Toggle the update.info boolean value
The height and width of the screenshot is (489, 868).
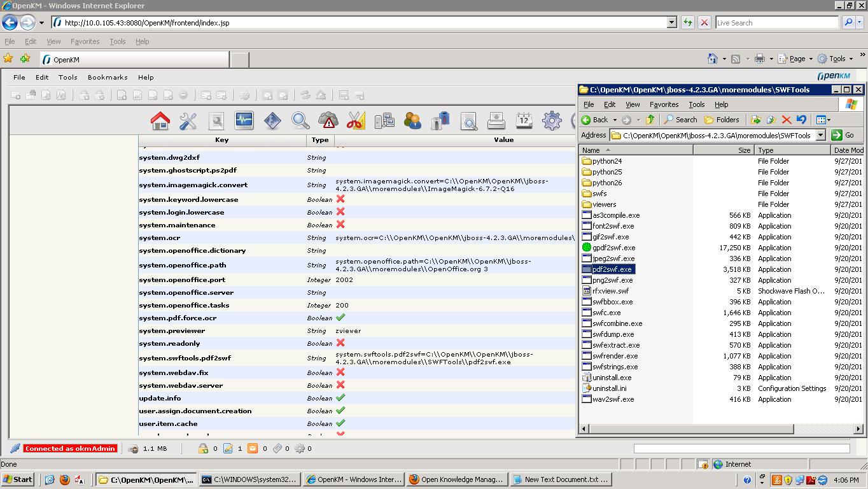[x=340, y=397]
